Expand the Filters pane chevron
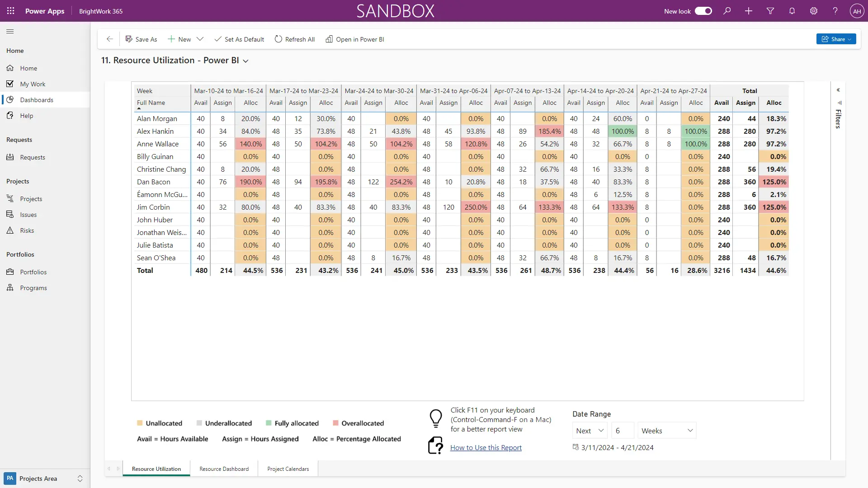The width and height of the screenshot is (868, 488). [x=838, y=90]
